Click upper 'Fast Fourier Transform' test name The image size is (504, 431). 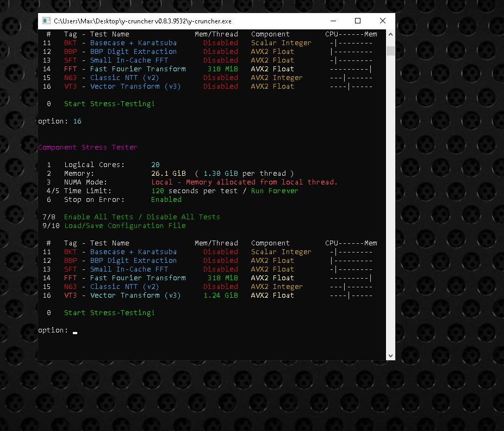138,69
